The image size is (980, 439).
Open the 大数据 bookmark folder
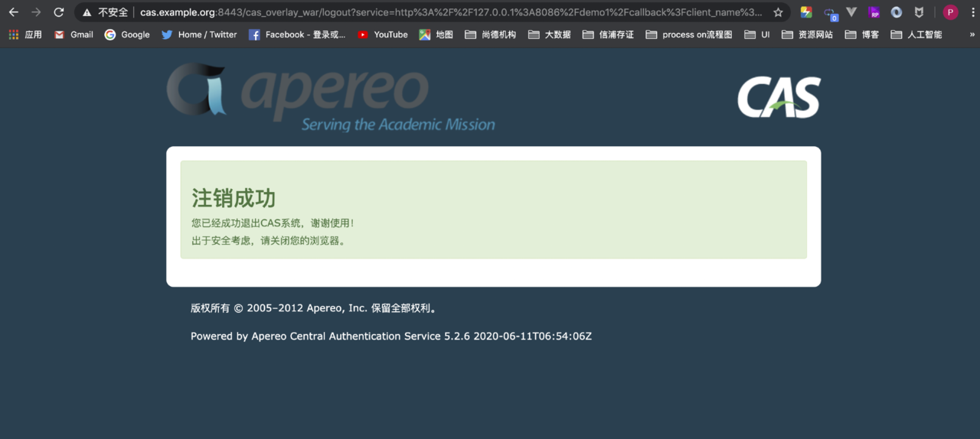[x=549, y=34]
